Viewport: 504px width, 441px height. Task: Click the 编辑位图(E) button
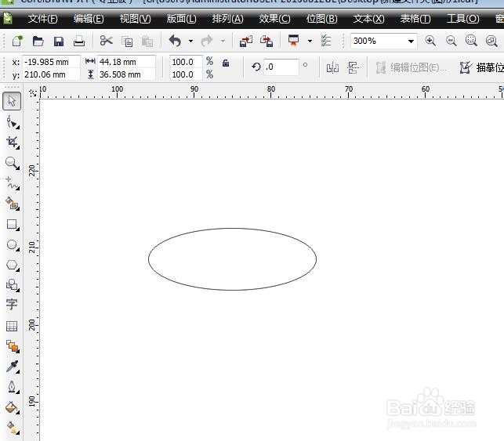pyautogui.click(x=412, y=68)
